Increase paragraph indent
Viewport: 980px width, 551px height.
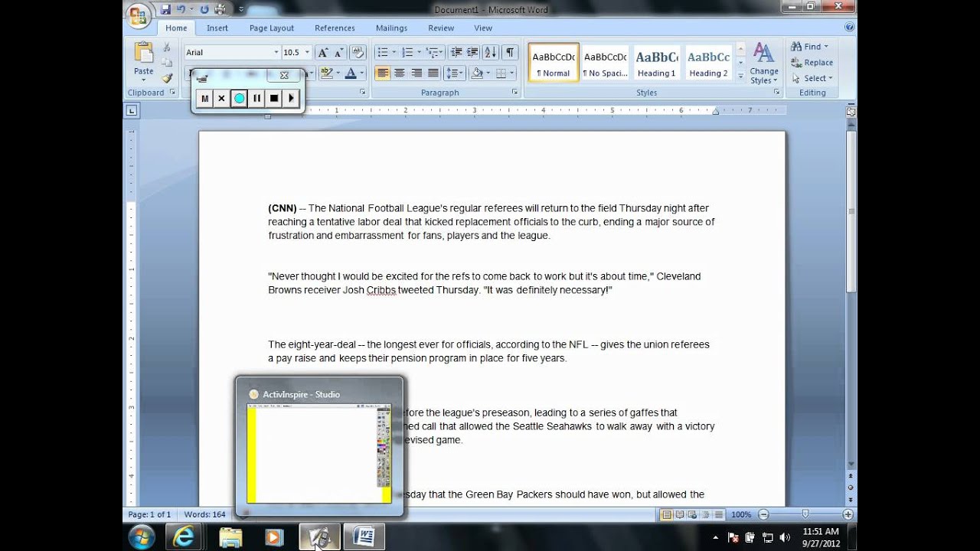(473, 53)
